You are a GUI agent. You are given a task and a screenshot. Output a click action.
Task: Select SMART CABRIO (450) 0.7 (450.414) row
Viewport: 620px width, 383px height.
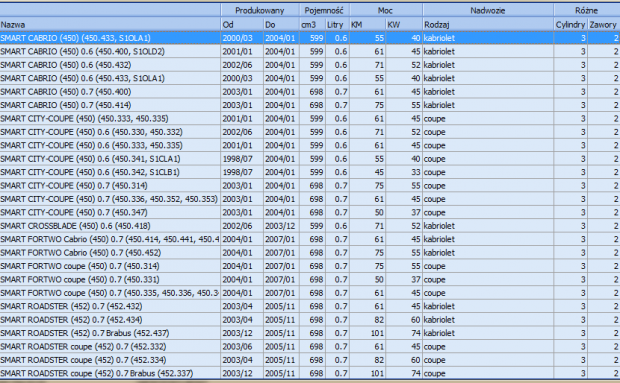[310, 105]
